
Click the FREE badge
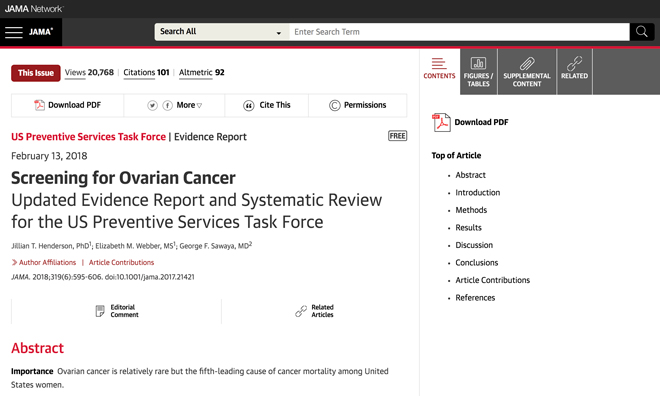[397, 136]
